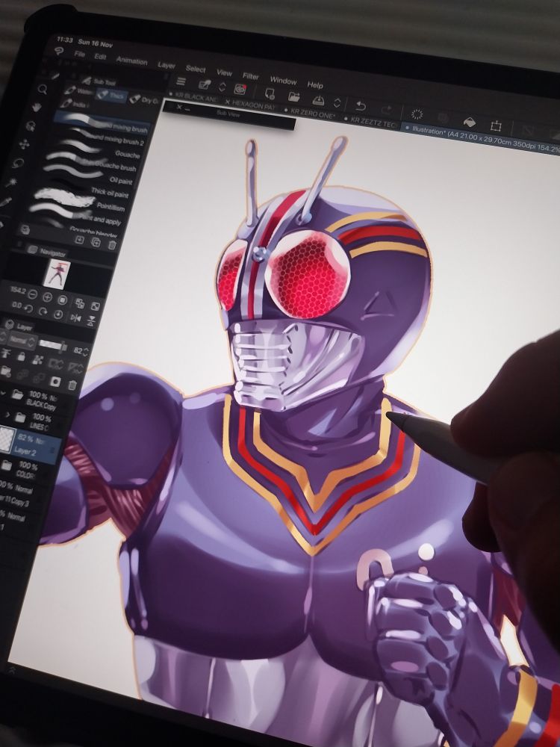Select the Hand move-canvas tool

[x=37, y=108]
